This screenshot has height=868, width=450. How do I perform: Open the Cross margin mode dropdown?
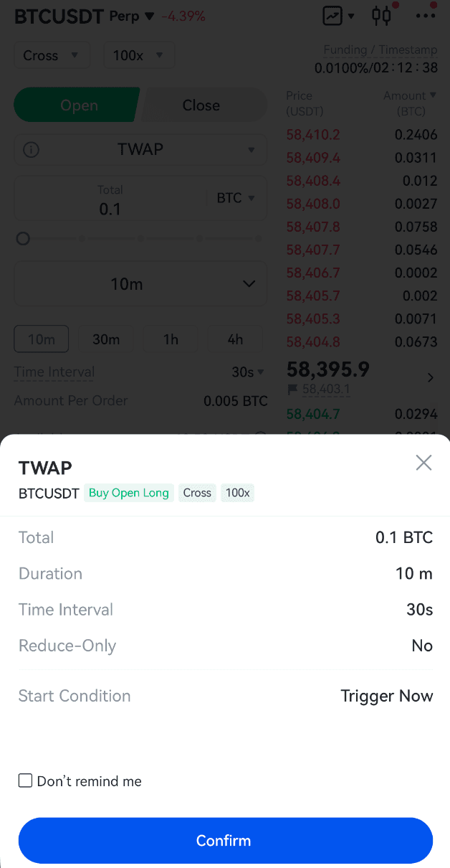coord(52,55)
